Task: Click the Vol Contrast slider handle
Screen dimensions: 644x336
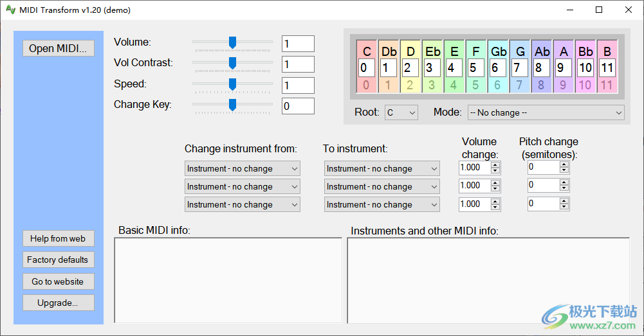Action: point(232,63)
